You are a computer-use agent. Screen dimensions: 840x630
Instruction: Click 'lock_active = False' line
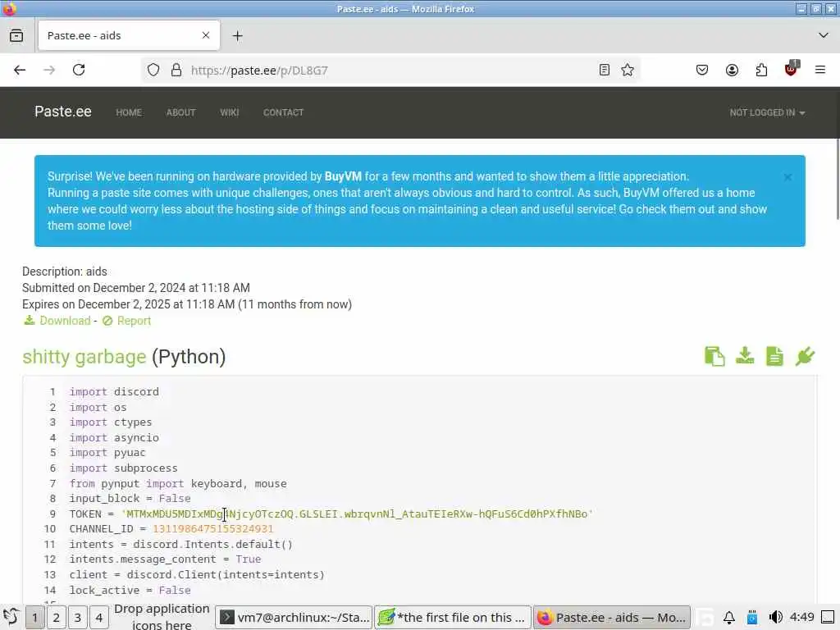tap(130, 590)
